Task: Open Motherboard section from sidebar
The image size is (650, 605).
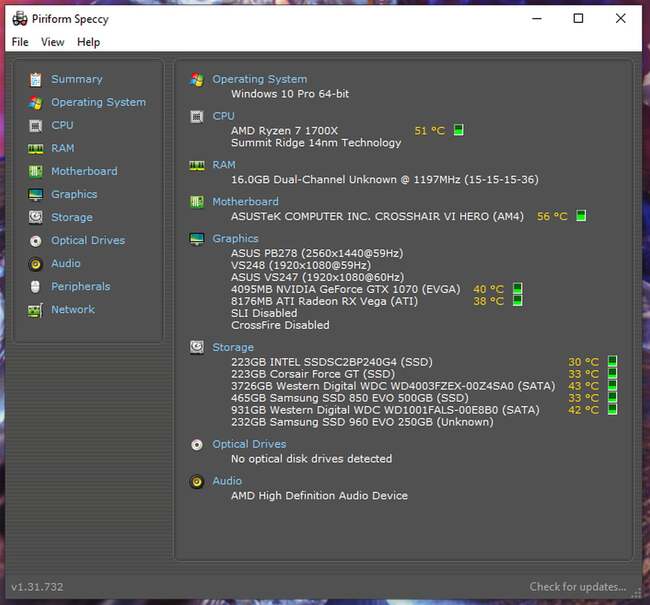Action: [84, 171]
